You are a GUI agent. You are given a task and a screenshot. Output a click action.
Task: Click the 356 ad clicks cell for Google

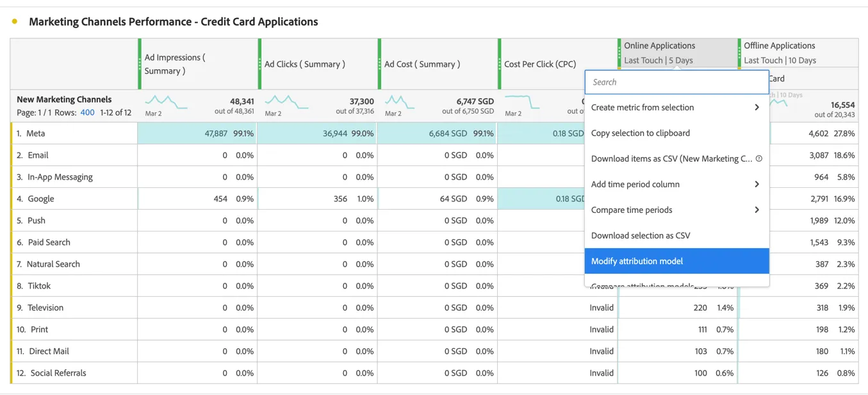coord(317,199)
